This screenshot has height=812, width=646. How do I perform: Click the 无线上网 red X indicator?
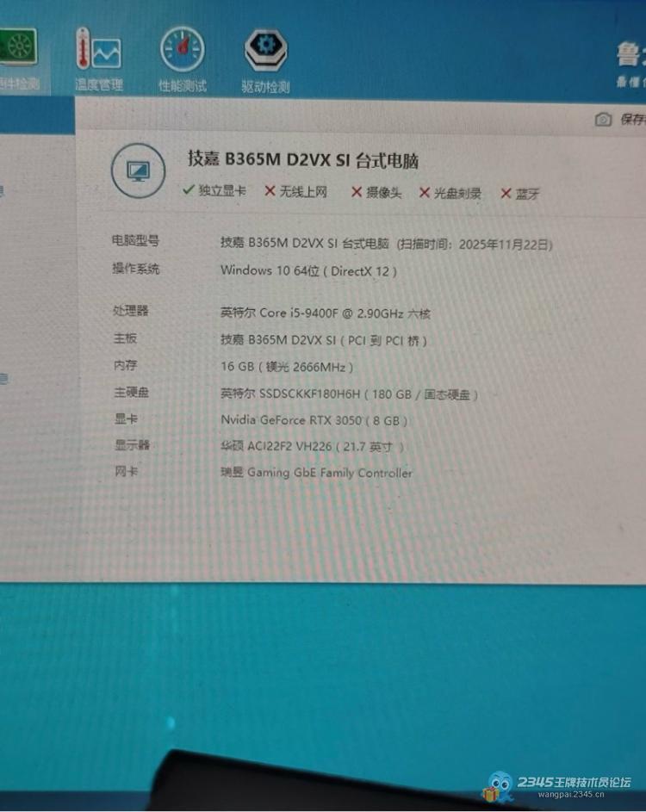[x=295, y=192]
